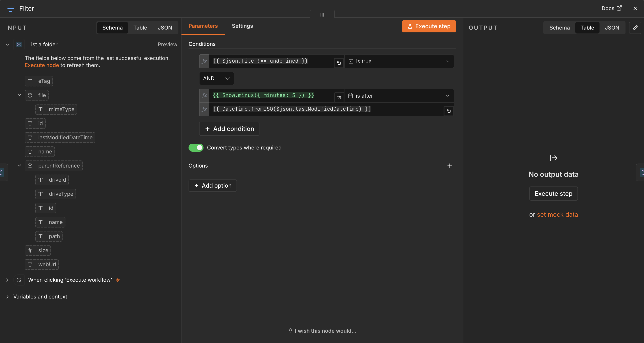Click the set mock data link
This screenshot has height=343, width=644.
[557, 214]
